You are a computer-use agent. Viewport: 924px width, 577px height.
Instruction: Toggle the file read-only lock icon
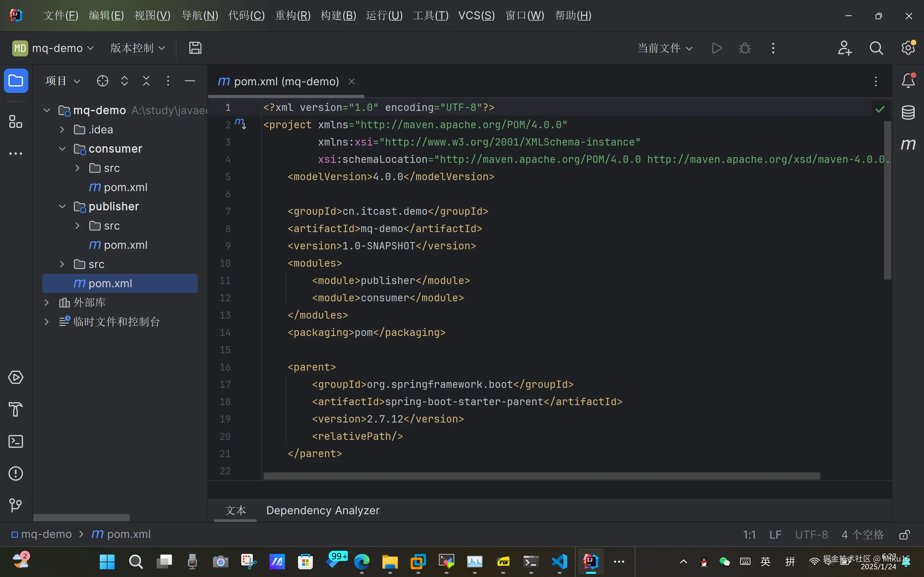click(904, 535)
